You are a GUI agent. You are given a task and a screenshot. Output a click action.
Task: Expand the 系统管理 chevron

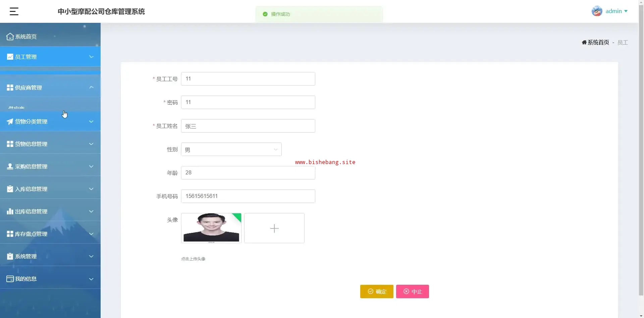(x=91, y=256)
